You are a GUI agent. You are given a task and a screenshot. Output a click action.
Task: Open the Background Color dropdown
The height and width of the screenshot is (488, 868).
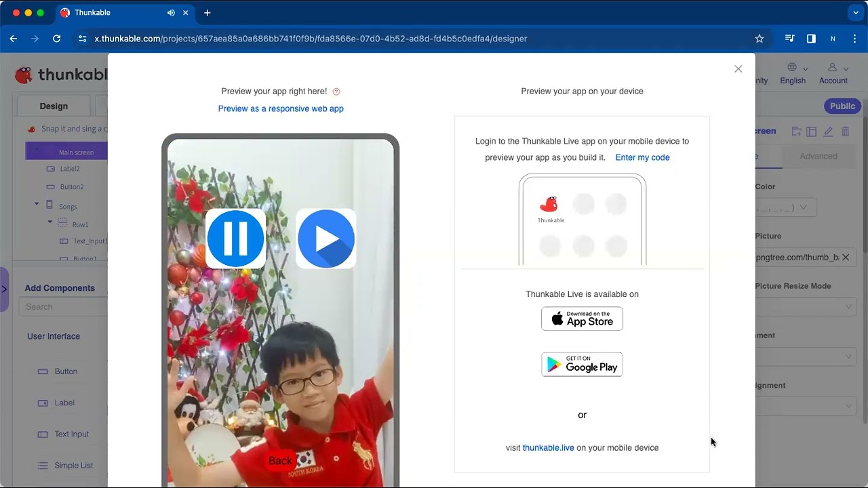tap(787, 207)
